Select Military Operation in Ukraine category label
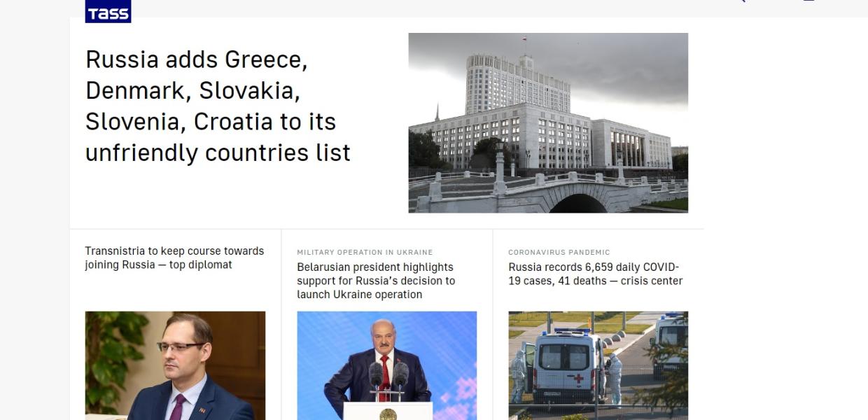Image resolution: width=868 pixels, height=420 pixels. [365, 252]
